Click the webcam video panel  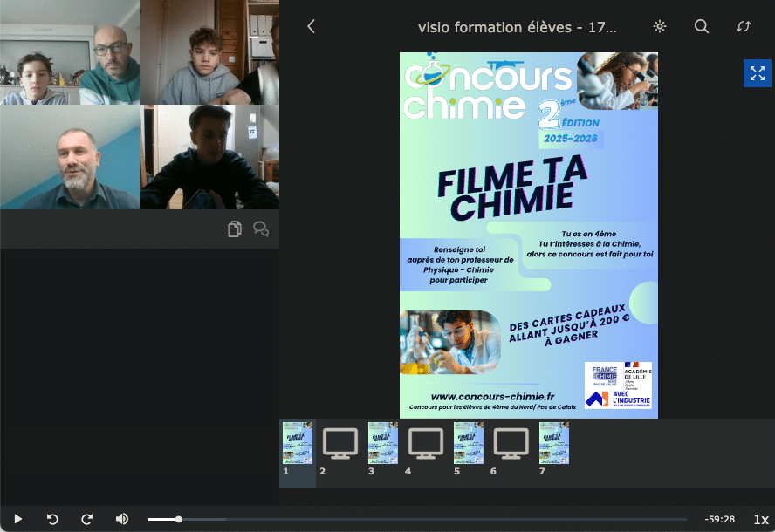pyautogui.click(x=140, y=105)
